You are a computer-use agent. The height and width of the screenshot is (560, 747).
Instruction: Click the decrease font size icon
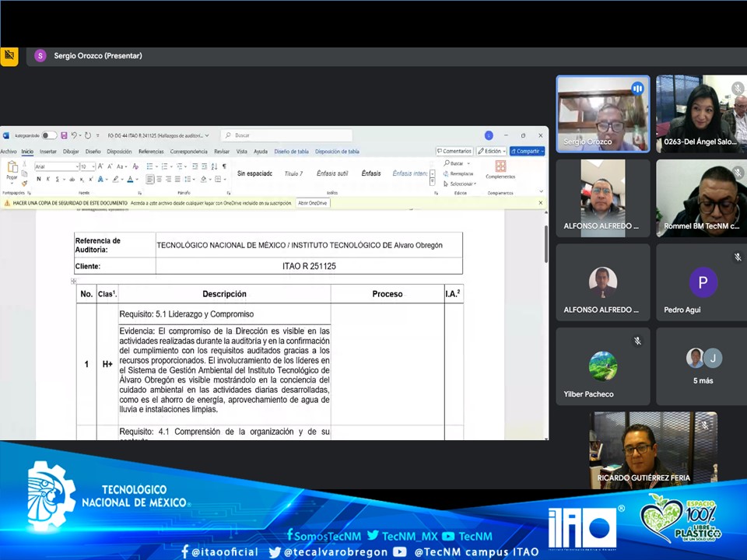110,166
